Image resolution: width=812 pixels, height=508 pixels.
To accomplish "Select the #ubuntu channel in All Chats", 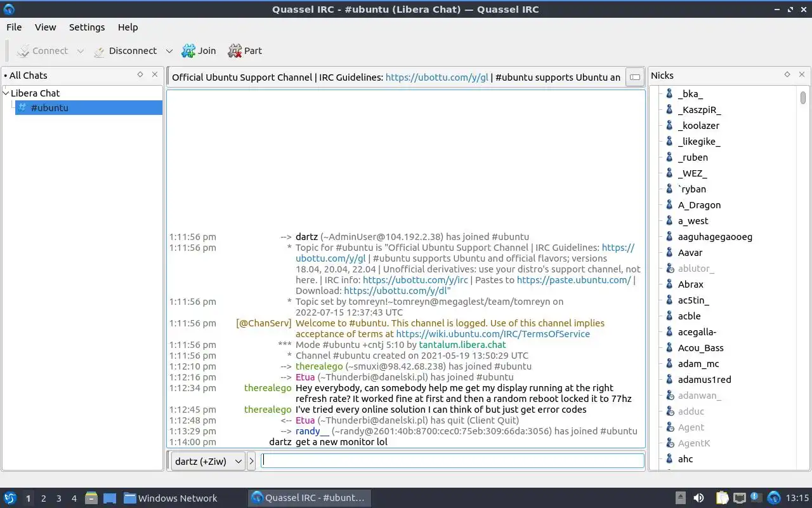I will (89, 108).
